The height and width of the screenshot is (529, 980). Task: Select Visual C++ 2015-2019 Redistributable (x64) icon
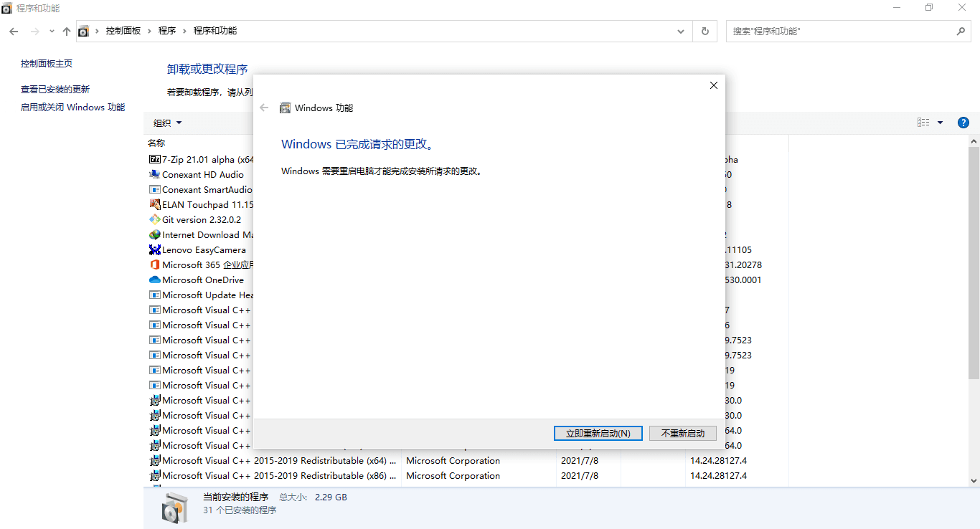[x=155, y=460]
